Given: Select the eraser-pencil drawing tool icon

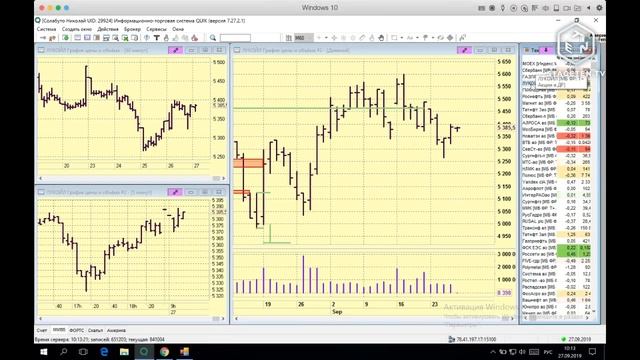Looking at the screenshot, I should click(362, 38).
